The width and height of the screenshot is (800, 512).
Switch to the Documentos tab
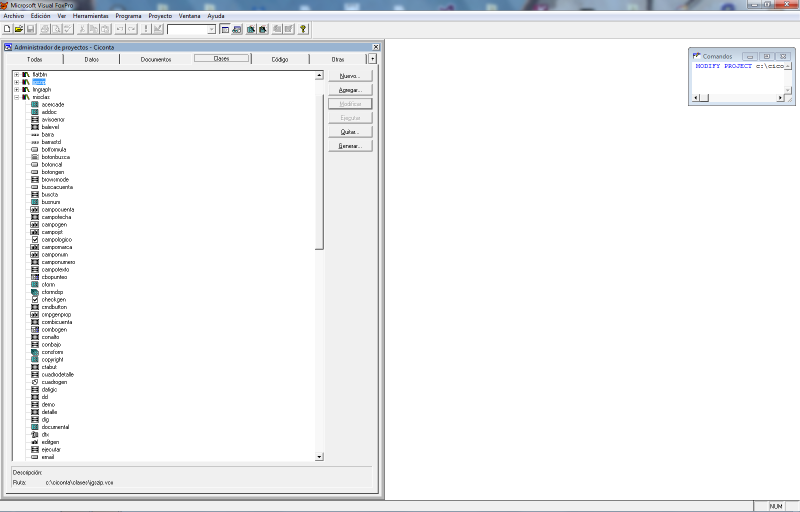(x=156, y=60)
